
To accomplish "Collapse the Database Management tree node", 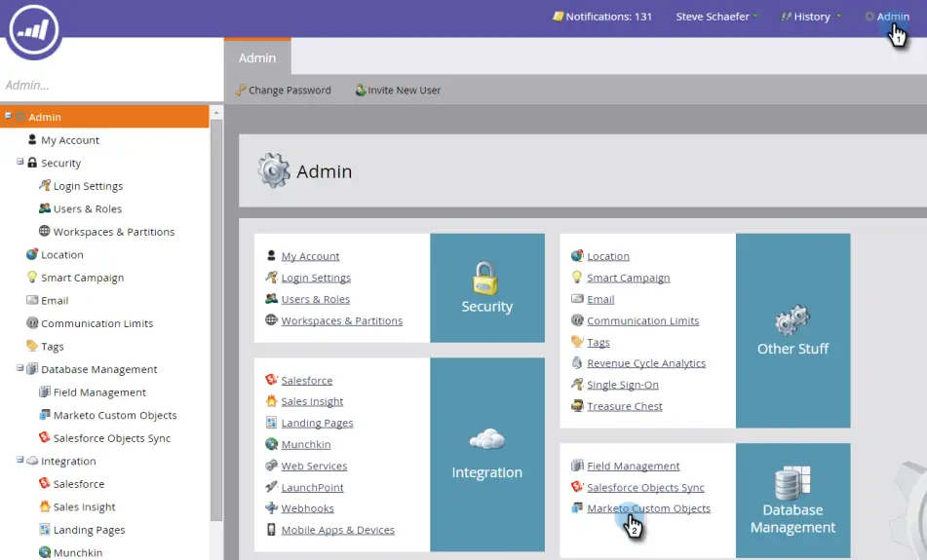I will 20,367.
